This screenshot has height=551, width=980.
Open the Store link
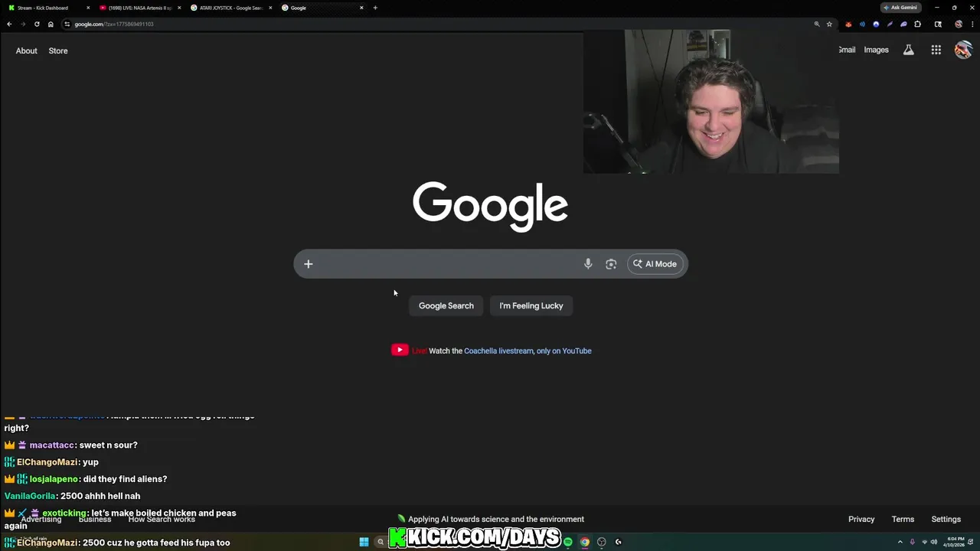[x=58, y=51]
